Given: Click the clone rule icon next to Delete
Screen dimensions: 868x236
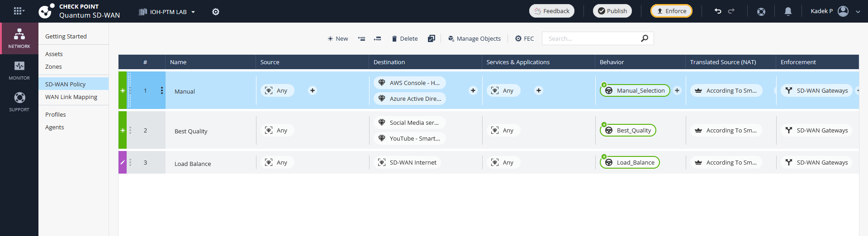Looking at the screenshot, I should (432, 38).
